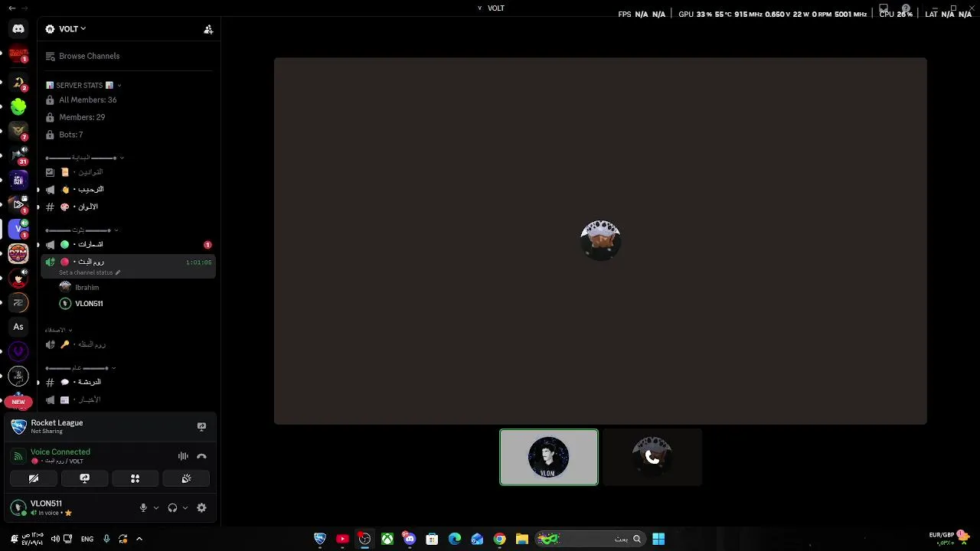The image size is (980, 551).
Task: Open input device options chevron beside microphone
Action: (156, 508)
